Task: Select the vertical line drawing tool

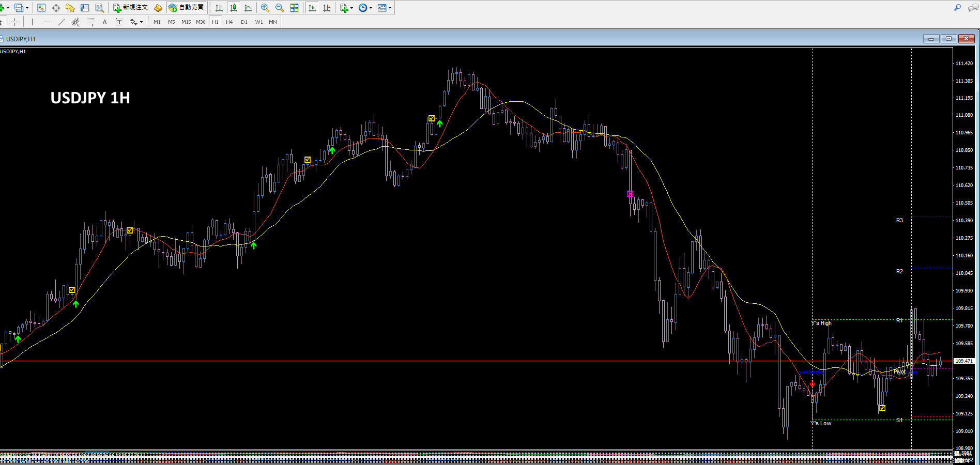Action: point(32,22)
